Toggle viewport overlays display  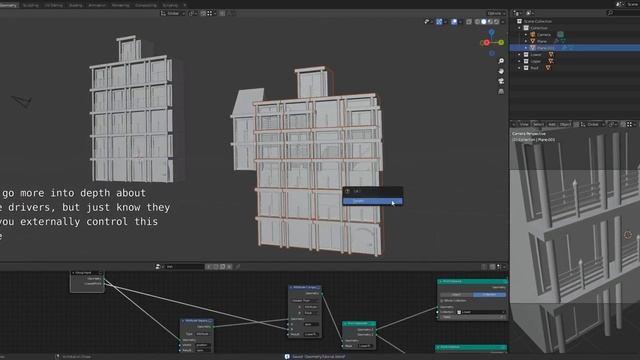coord(454,22)
